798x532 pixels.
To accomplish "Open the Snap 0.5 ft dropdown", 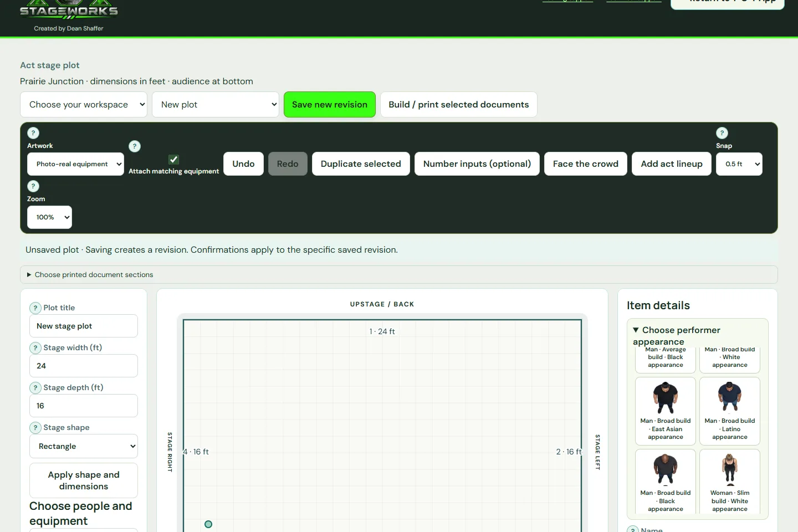I will pyautogui.click(x=739, y=164).
